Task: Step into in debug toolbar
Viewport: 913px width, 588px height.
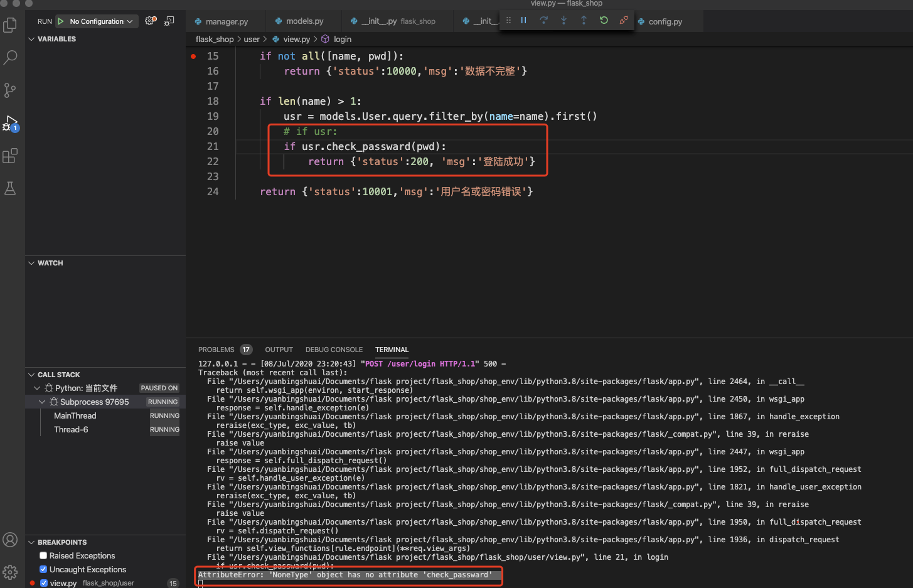Action: tap(563, 20)
